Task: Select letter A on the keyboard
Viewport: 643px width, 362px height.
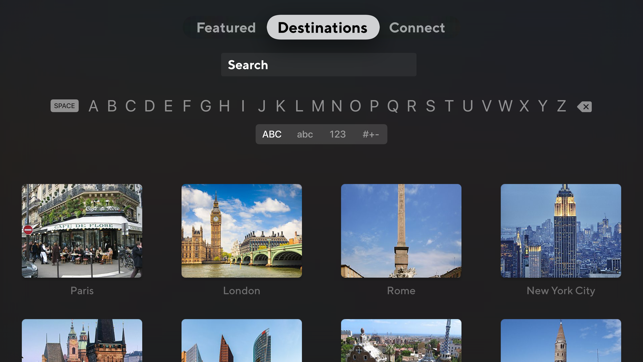Action: tap(93, 106)
